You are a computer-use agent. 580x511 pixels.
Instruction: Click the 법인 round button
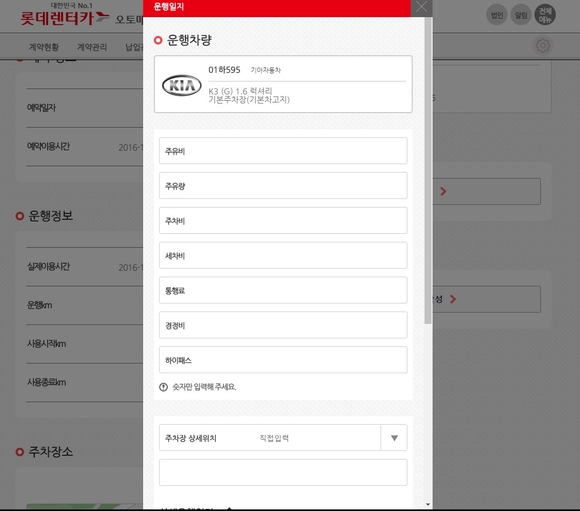pos(496,15)
